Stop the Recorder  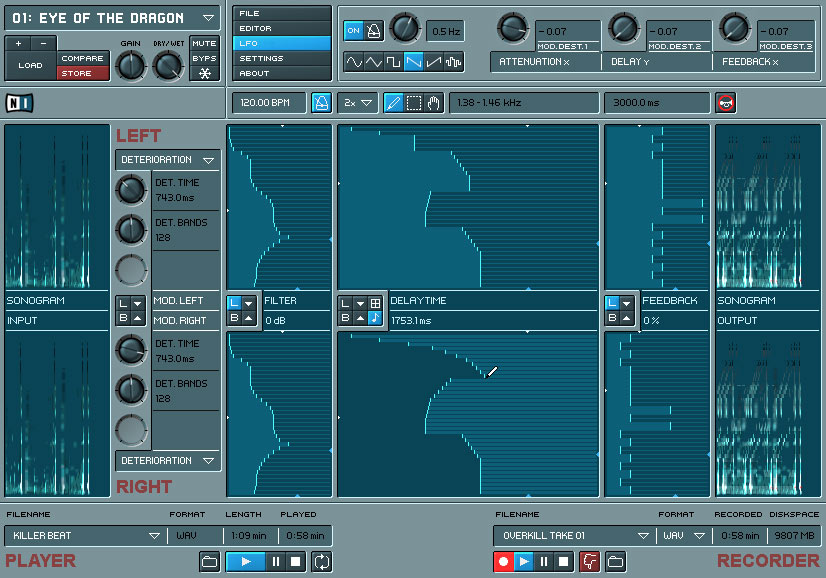[564, 562]
